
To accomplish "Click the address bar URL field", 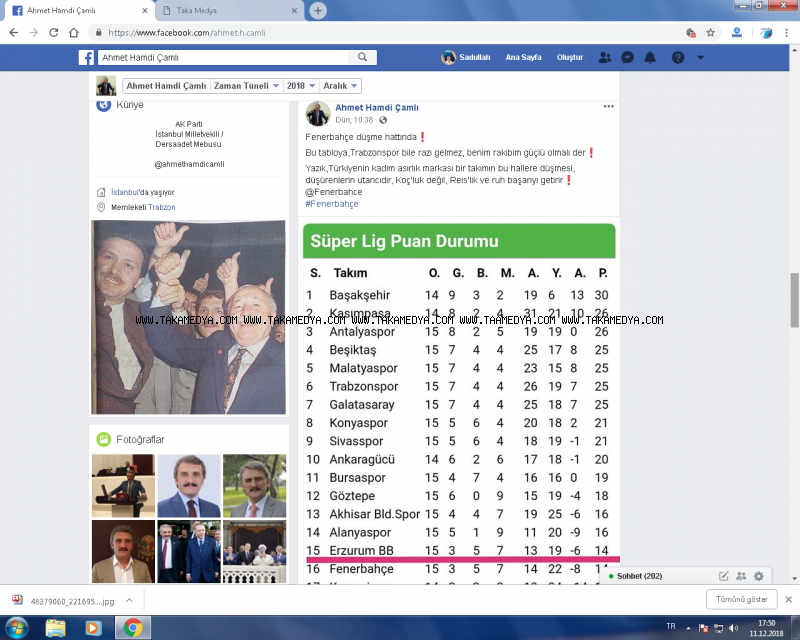I will pyautogui.click(x=388, y=33).
